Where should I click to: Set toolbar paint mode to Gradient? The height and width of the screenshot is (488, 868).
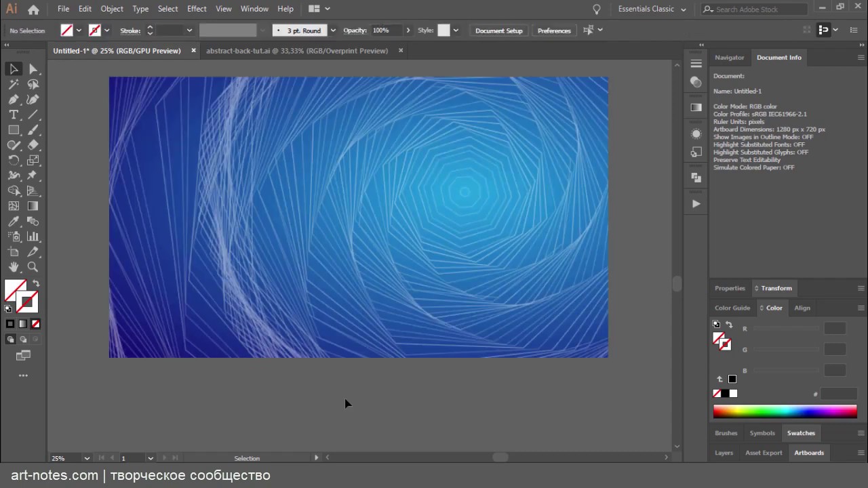coord(22,324)
